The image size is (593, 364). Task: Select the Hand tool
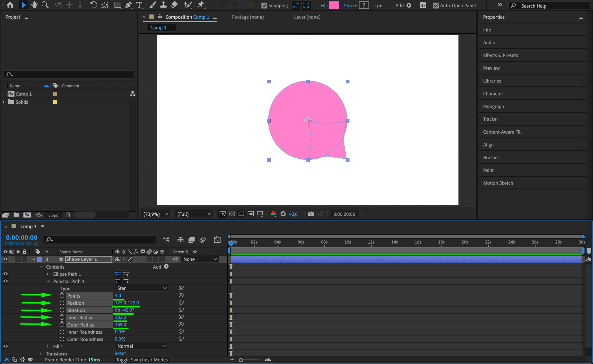(34, 5)
